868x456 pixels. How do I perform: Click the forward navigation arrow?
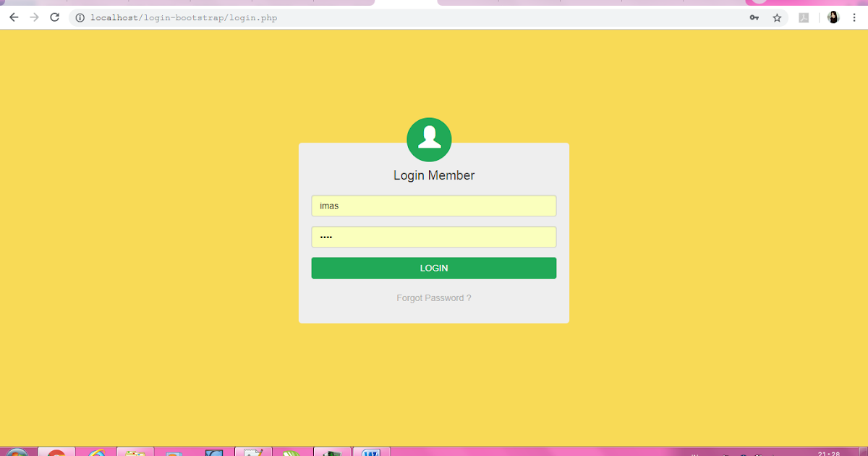34,17
